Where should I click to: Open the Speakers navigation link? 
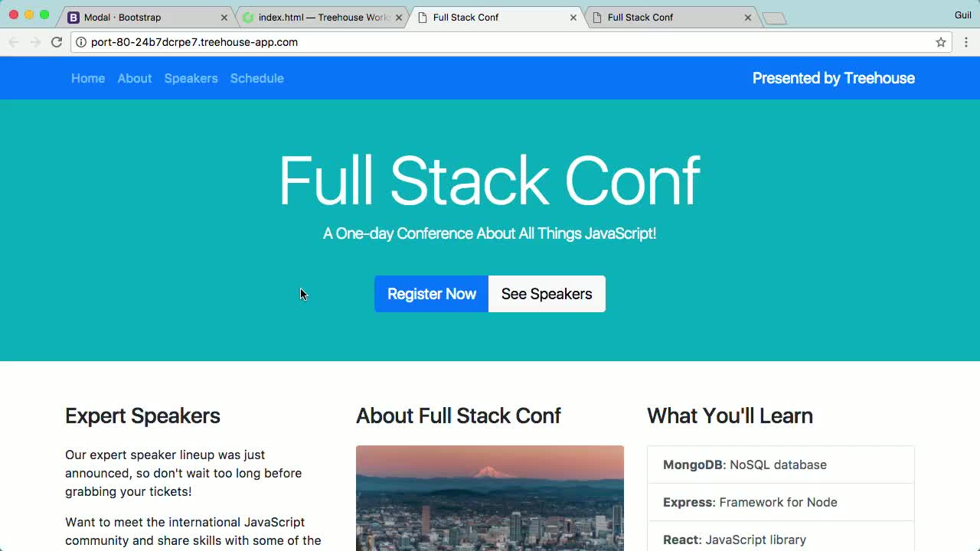(191, 78)
